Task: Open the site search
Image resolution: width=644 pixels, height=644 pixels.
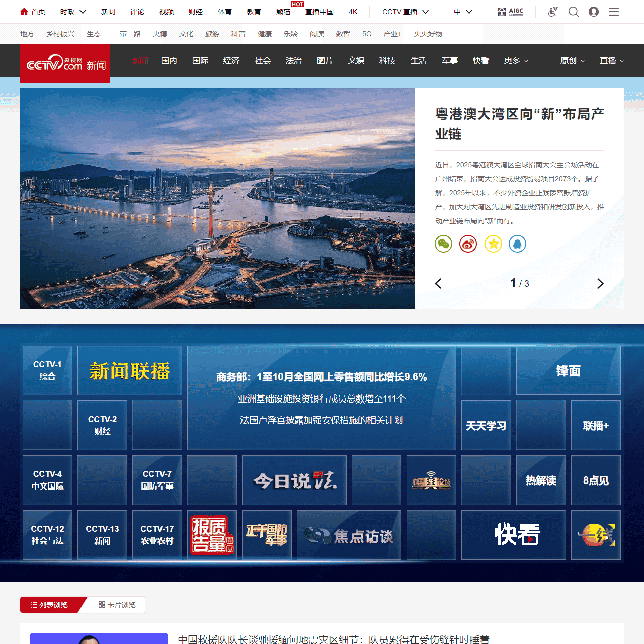Action: click(x=573, y=11)
